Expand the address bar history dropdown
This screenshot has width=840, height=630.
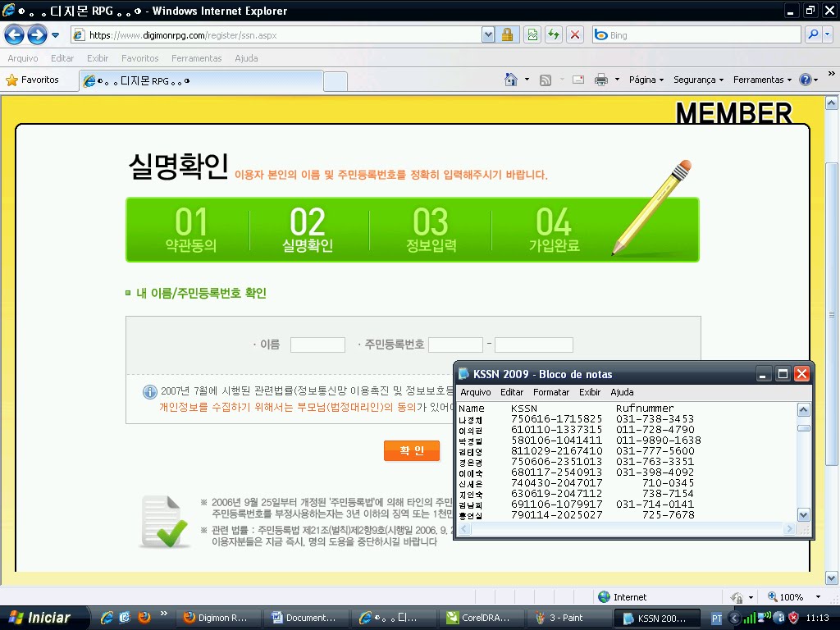pyautogui.click(x=488, y=35)
